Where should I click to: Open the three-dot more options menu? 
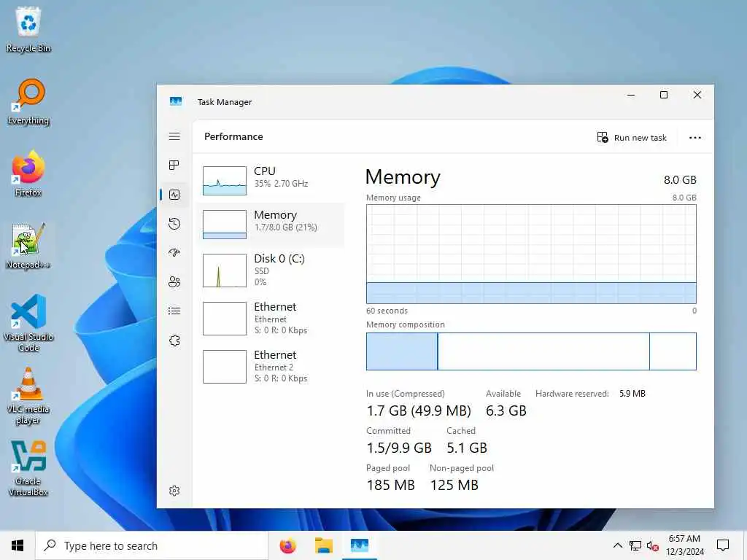(x=695, y=138)
